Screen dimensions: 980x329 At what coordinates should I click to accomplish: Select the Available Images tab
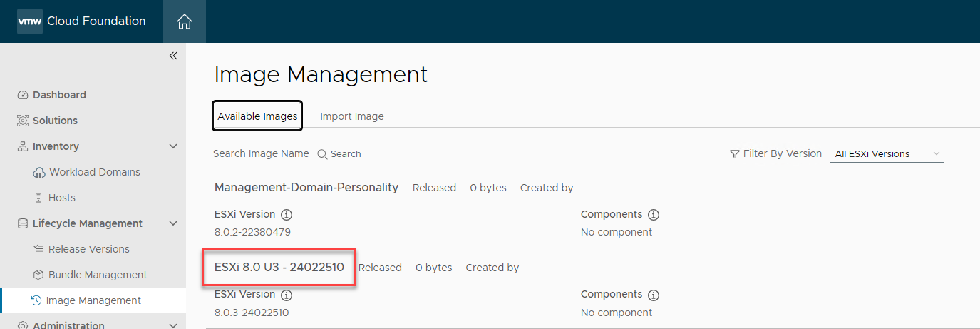click(257, 116)
